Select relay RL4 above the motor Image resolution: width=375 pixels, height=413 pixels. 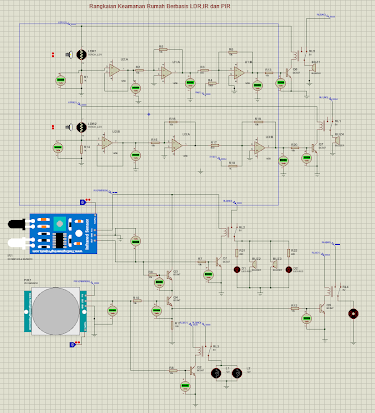pyautogui.click(x=334, y=290)
